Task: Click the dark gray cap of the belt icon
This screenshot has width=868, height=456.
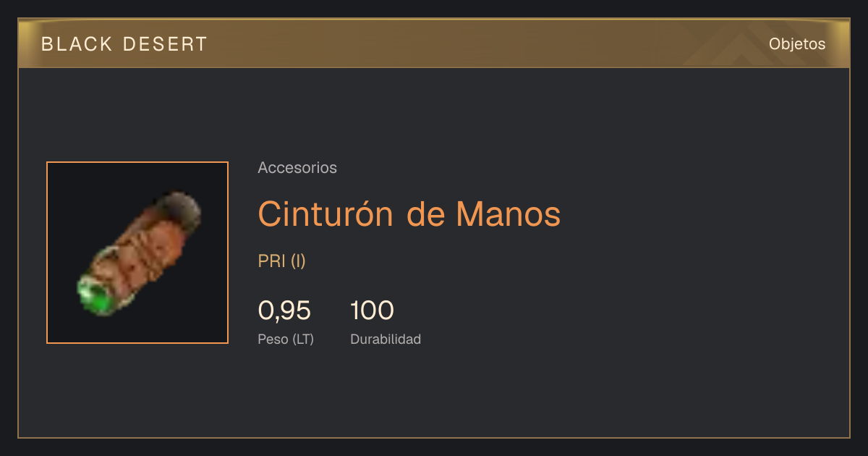Action: tap(182, 208)
